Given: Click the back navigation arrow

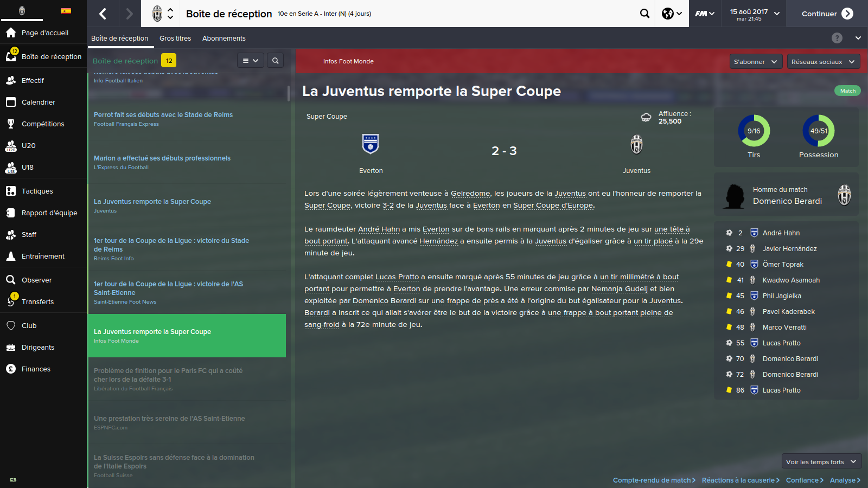Looking at the screenshot, I should 103,14.
